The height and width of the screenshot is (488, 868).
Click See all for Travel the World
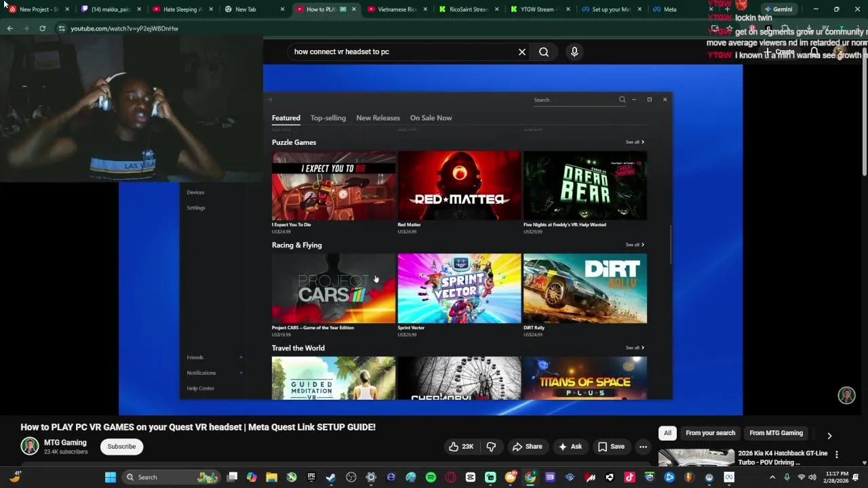[635, 348]
